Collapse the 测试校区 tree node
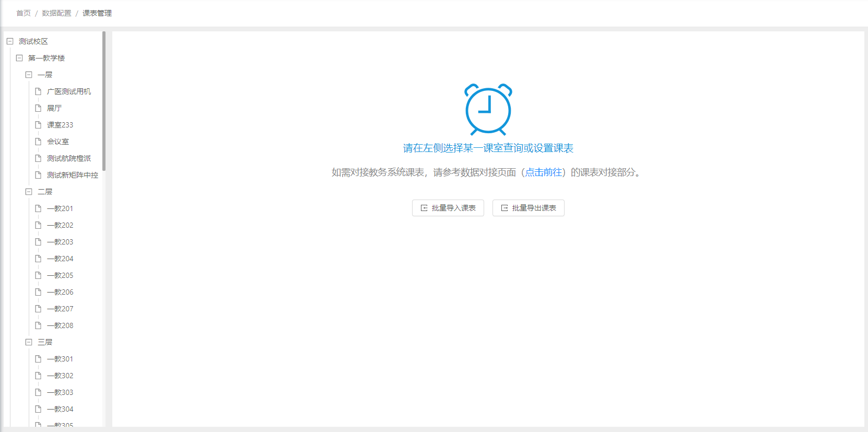The height and width of the screenshot is (432, 868). 10,41
